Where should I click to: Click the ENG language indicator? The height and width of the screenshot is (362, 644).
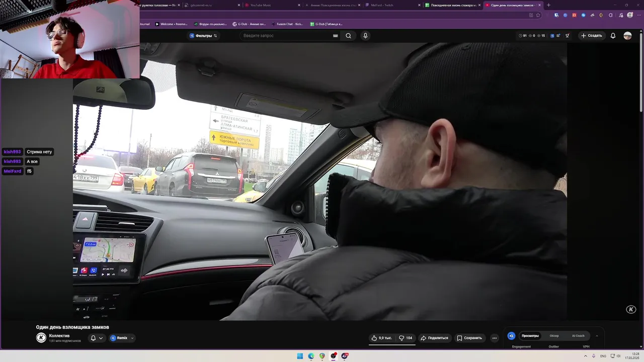tap(603, 356)
